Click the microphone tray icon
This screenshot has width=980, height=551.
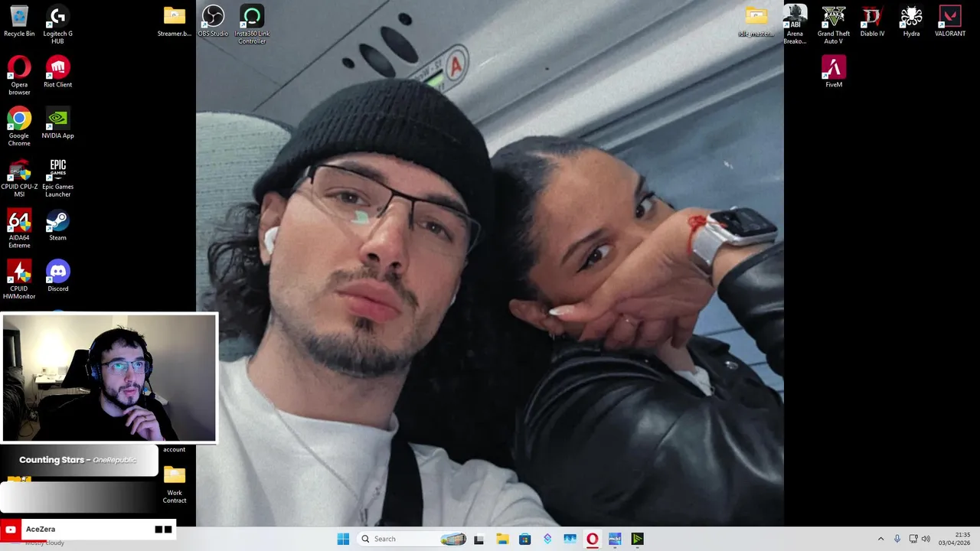(x=897, y=539)
